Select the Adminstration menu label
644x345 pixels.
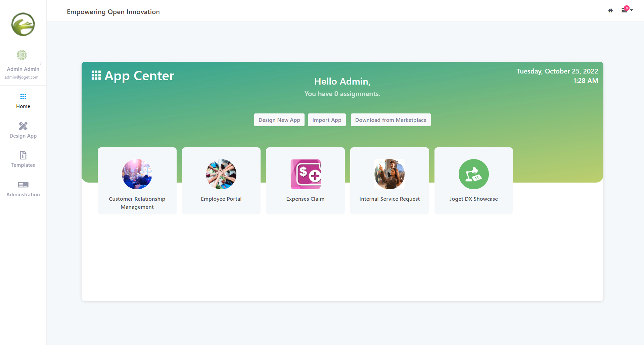(23, 195)
